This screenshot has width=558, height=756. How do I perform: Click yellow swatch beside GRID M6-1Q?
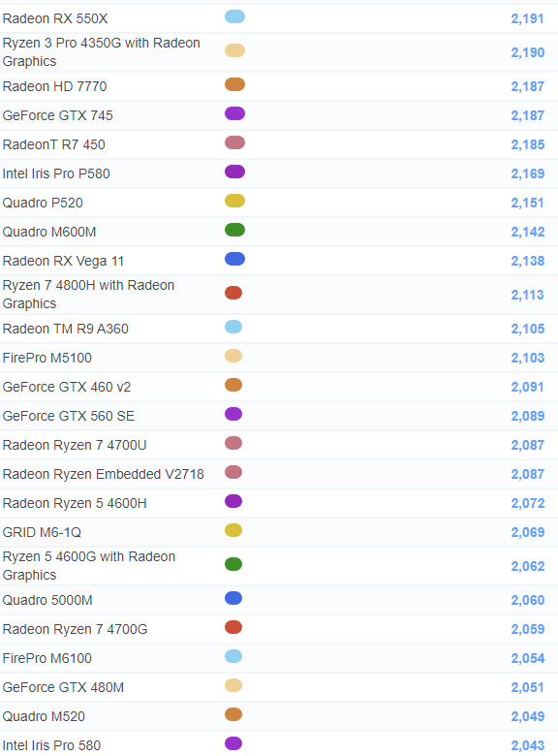(233, 530)
